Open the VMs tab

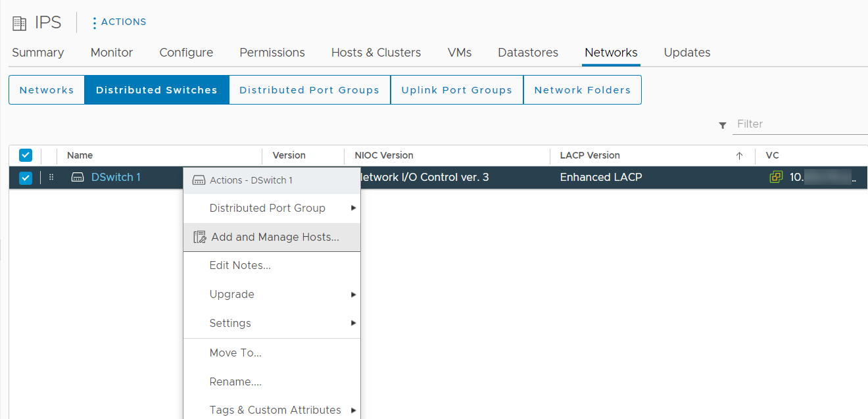tap(460, 53)
